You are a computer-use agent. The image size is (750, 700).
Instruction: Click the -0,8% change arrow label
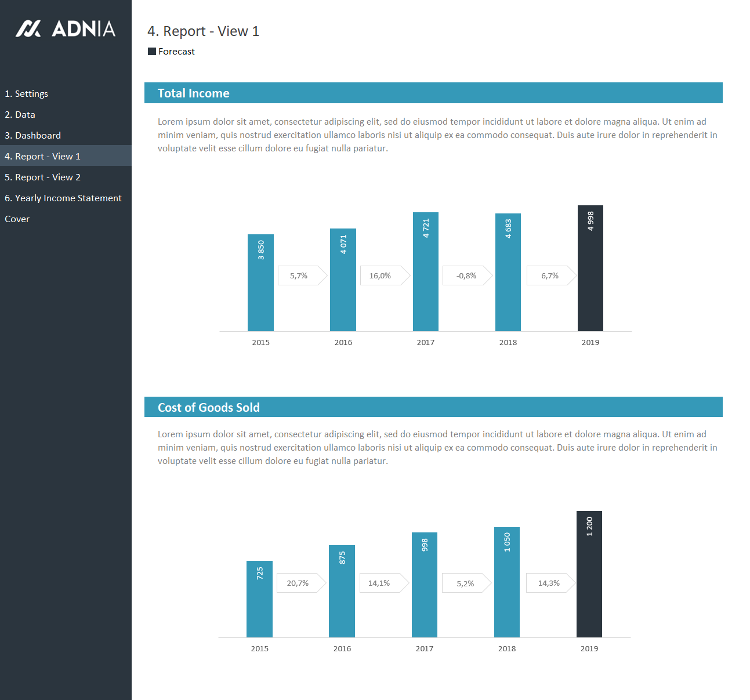466,275
